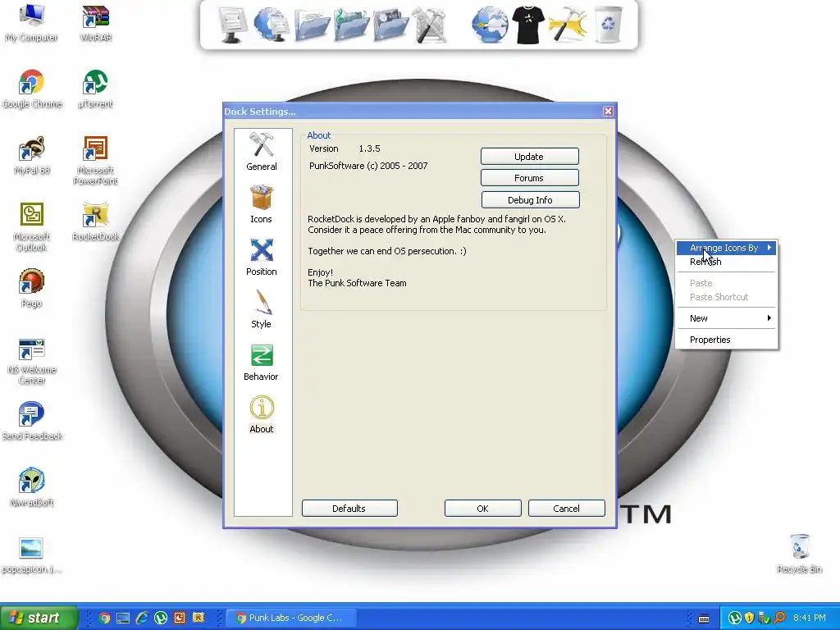Switch to Punk Labs Chrome taskbar button
The image size is (840, 630).
(x=290, y=618)
